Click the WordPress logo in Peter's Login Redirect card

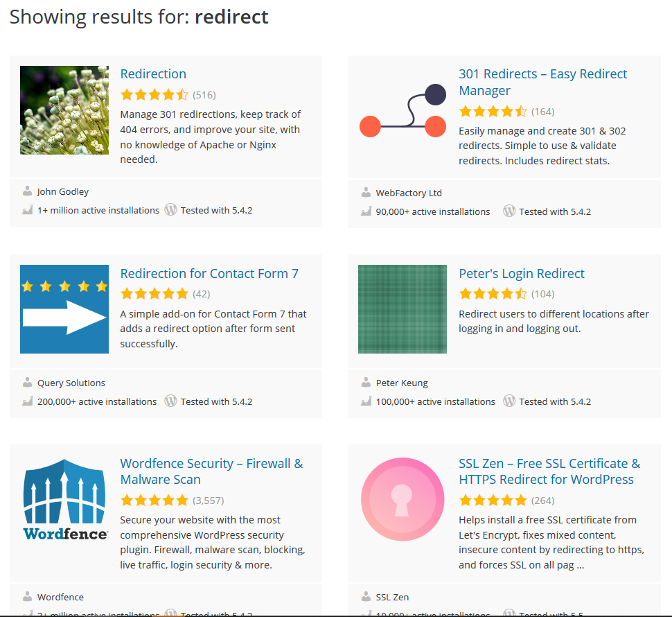tap(509, 401)
